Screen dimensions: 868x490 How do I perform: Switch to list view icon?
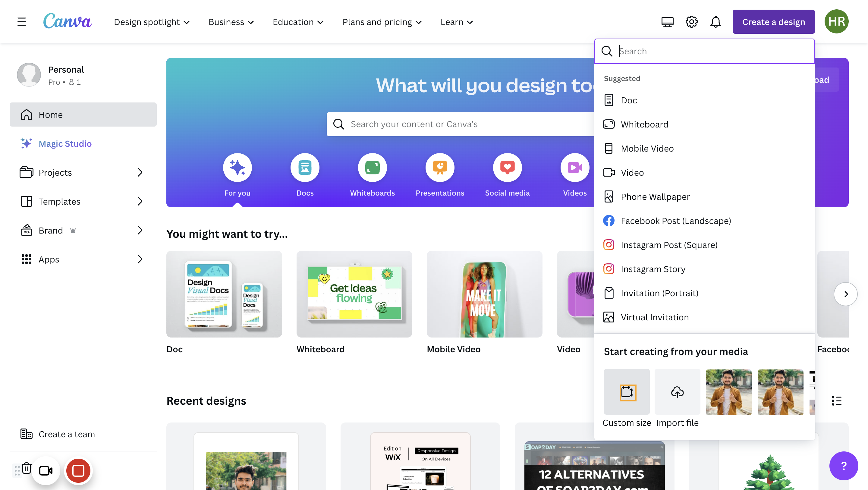836,401
